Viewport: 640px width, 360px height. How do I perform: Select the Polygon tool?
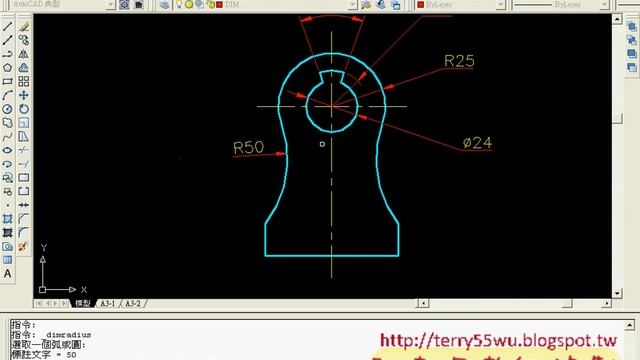click(x=7, y=68)
